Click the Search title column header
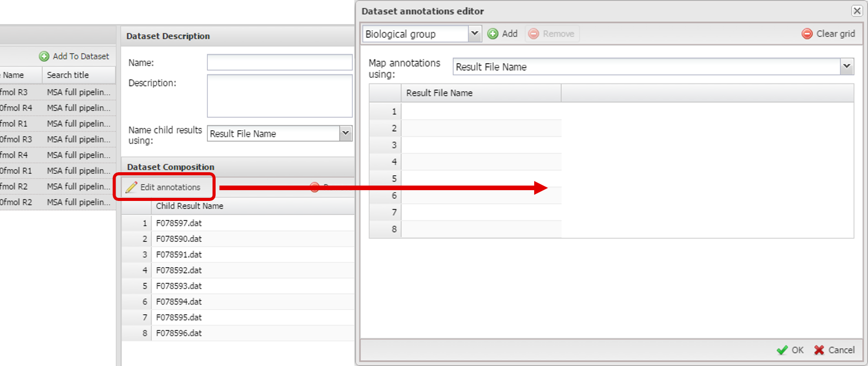The width and height of the screenshot is (868, 366). tap(79, 75)
